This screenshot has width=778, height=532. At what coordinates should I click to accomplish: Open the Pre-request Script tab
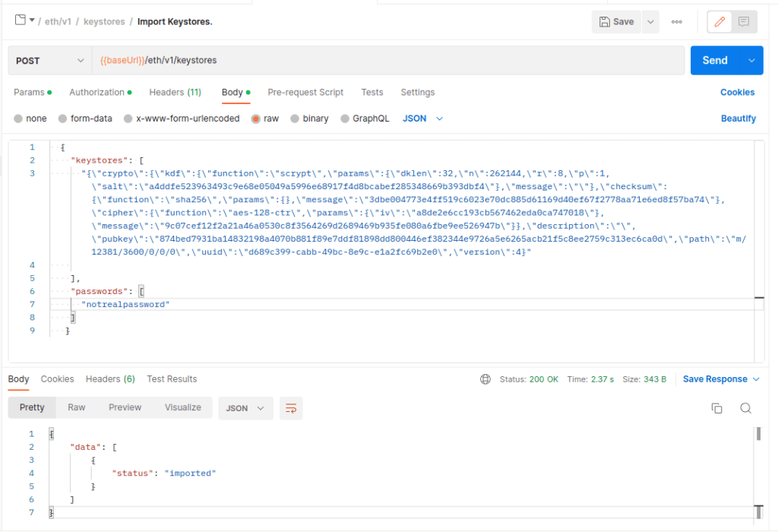[305, 92]
